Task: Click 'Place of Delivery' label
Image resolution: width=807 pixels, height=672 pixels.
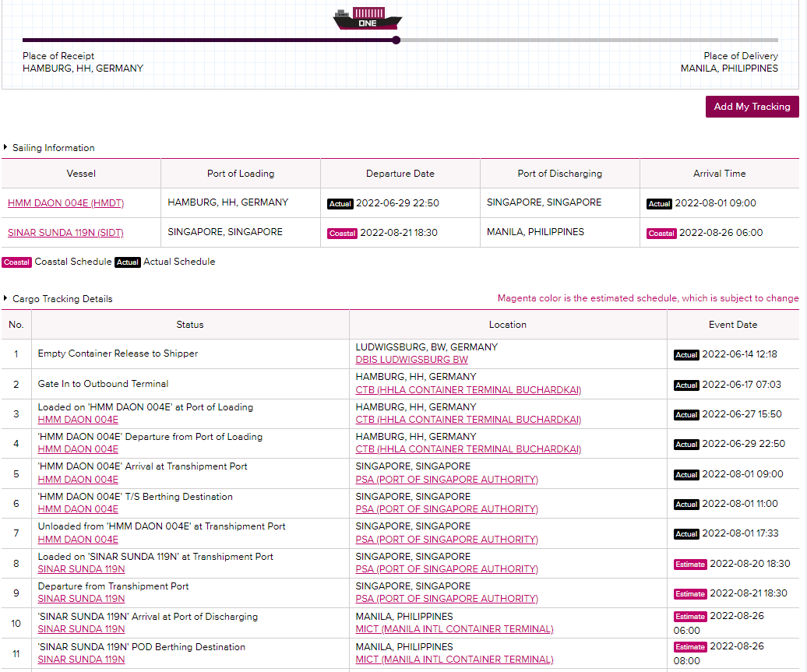Action: point(741,56)
